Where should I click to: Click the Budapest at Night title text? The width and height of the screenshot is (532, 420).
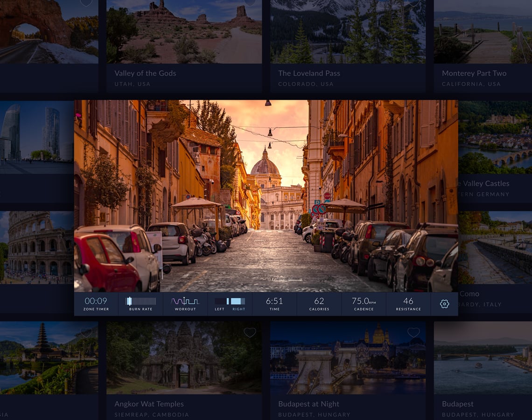pos(309,404)
